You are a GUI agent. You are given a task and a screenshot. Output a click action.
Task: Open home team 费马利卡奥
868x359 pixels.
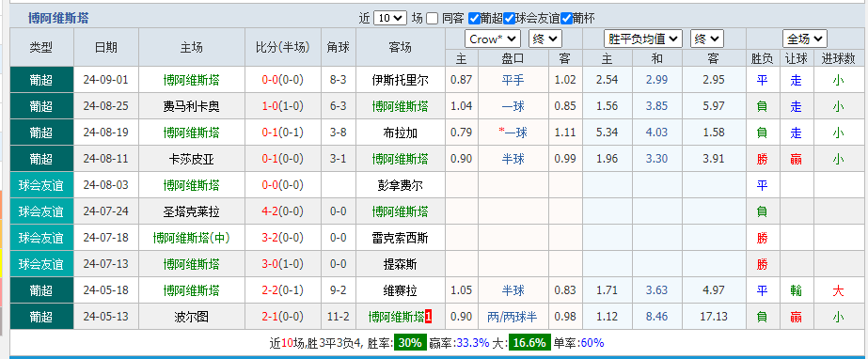click(x=191, y=106)
